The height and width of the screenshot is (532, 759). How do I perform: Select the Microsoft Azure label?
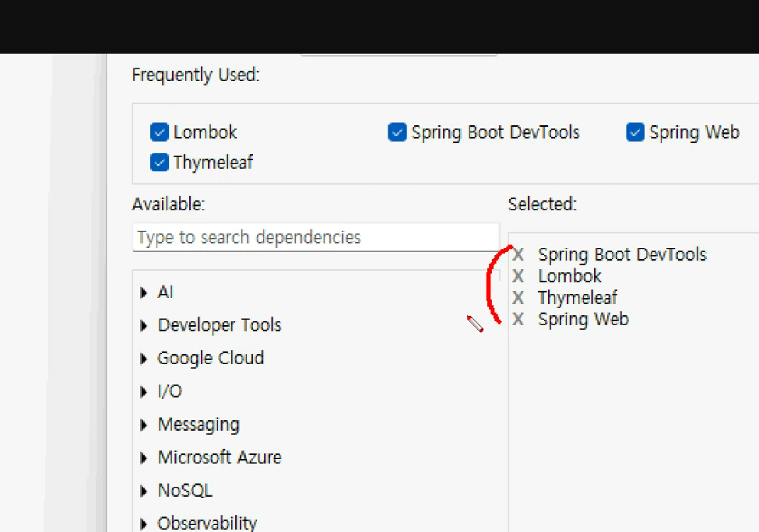click(220, 457)
